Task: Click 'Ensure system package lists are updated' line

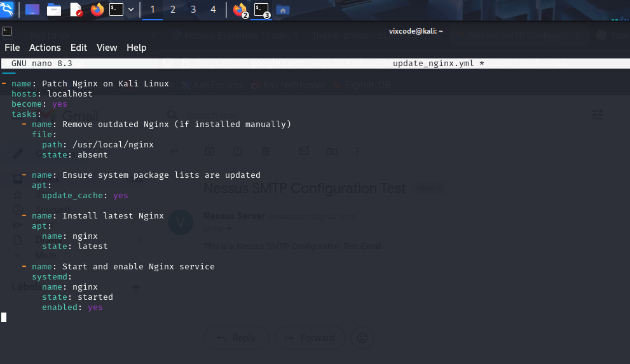Action: tap(161, 175)
